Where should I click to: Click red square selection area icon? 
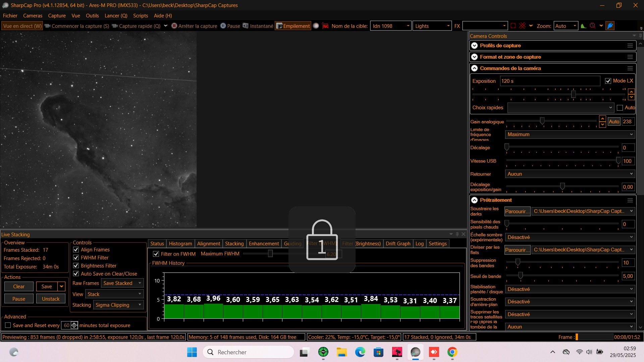pyautogui.click(x=513, y=26)
